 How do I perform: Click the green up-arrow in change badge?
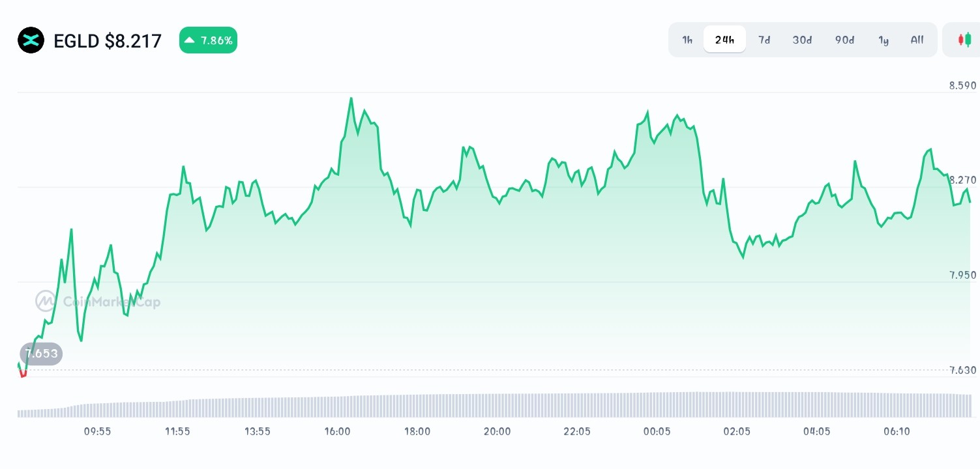pos(190,40)
